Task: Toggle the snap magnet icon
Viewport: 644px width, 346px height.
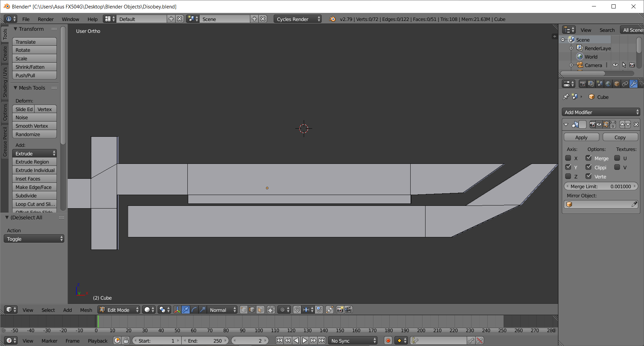Action: coord(297,310)
